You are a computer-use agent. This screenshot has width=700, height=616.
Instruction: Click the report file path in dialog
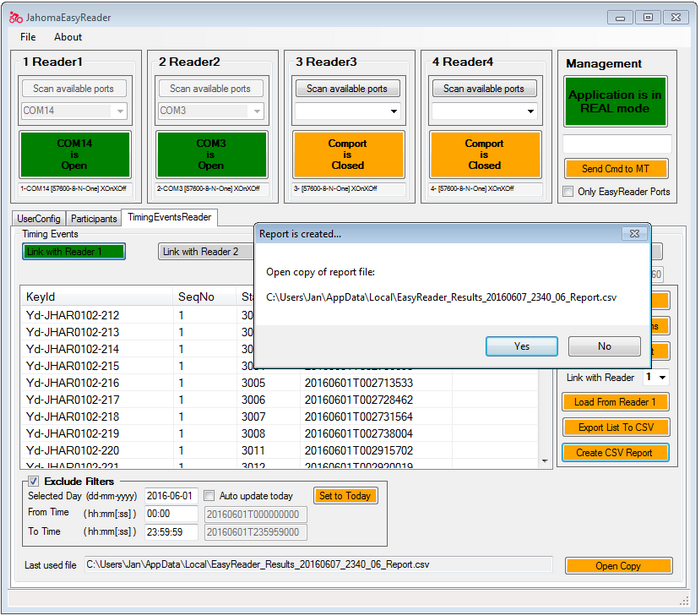[441, 298]
